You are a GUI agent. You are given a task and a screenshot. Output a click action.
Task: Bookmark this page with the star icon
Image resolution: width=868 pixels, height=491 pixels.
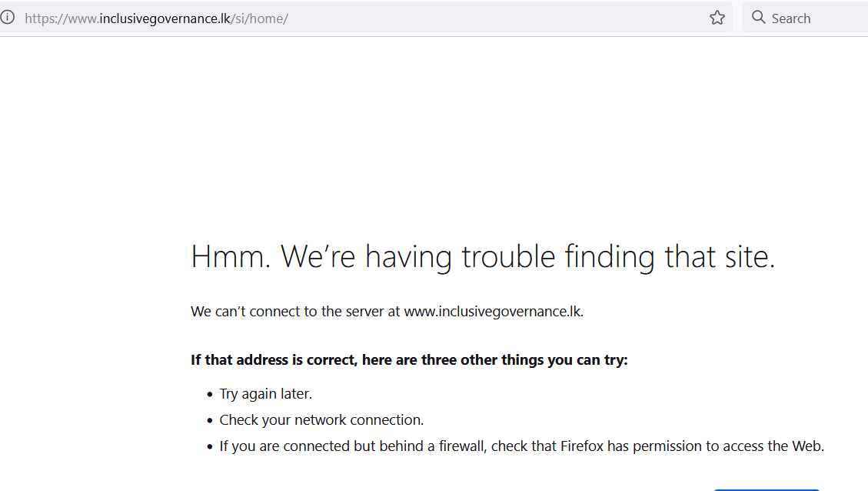(717, 18)
